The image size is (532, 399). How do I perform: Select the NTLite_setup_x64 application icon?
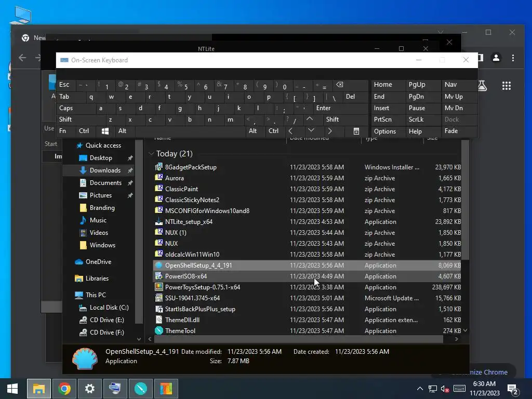(158, 221)
